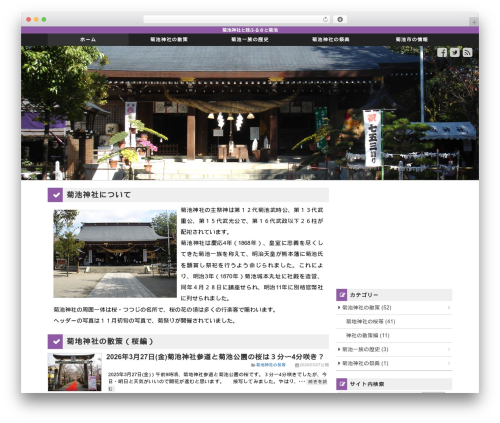Open the 神社の散策編 (11) subcategory
The height and width of the screenshot is (423, 500).
[x=368, y=335]
